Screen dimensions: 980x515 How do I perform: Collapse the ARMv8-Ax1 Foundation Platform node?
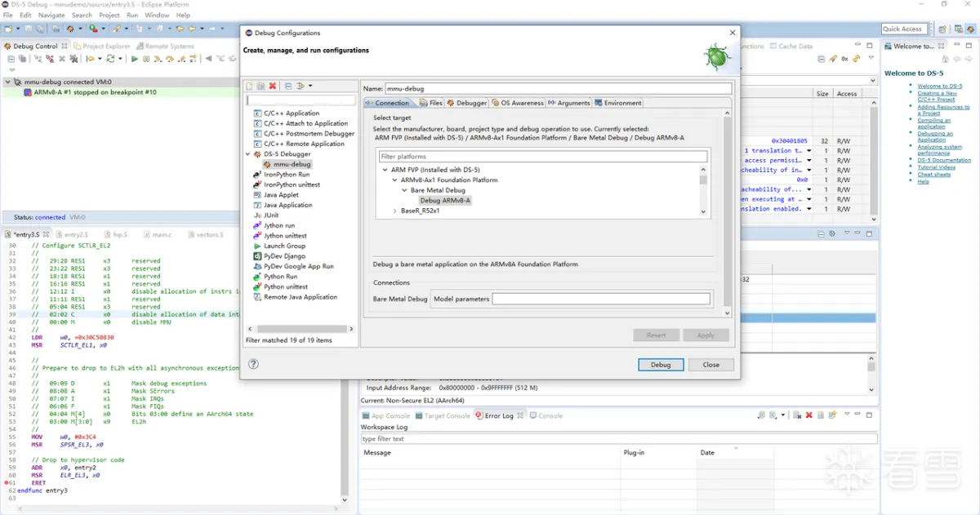point(394,180)
